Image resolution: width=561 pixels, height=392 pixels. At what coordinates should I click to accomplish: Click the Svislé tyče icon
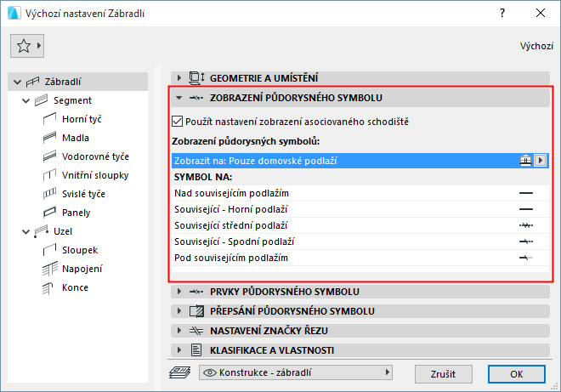click(50, 194)
